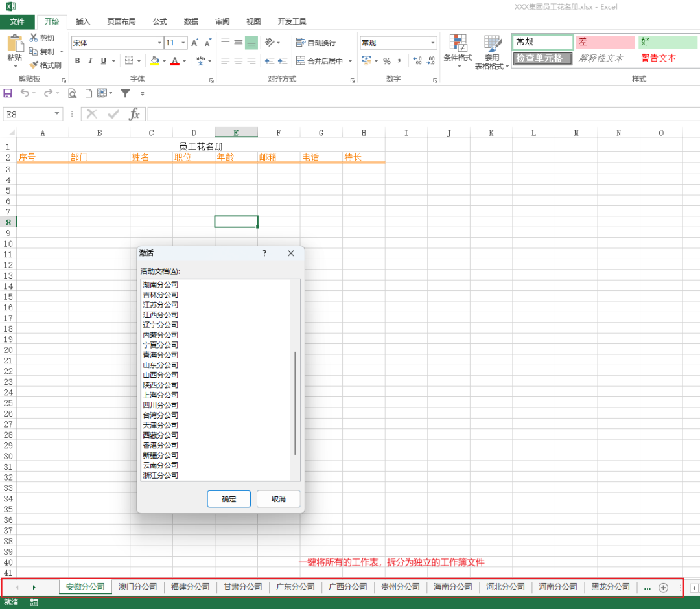Click 自动换行 wrap text
Viewport: 700px width, 609px height.
pos(316,42)
